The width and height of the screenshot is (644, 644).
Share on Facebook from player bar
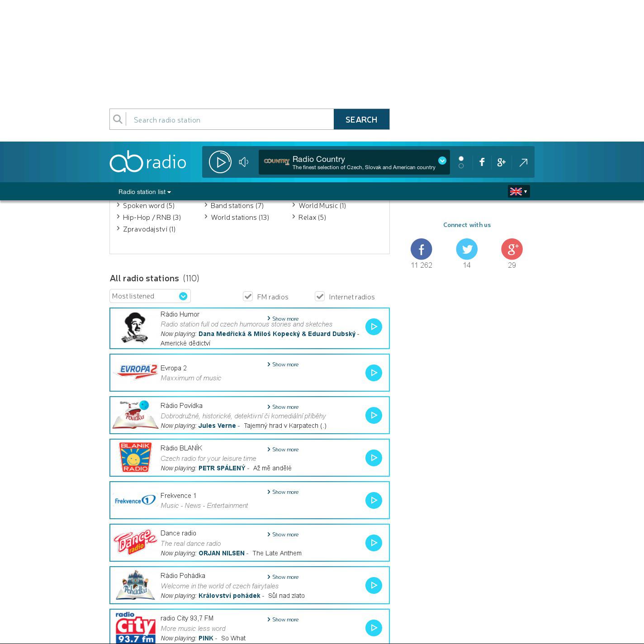482,162
